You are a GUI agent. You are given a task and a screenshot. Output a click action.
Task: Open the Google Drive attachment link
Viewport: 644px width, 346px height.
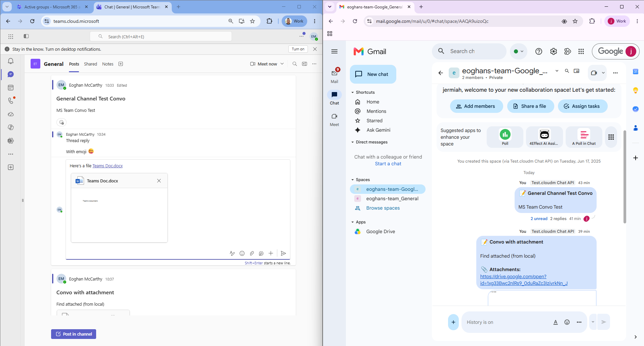[524, 280]
